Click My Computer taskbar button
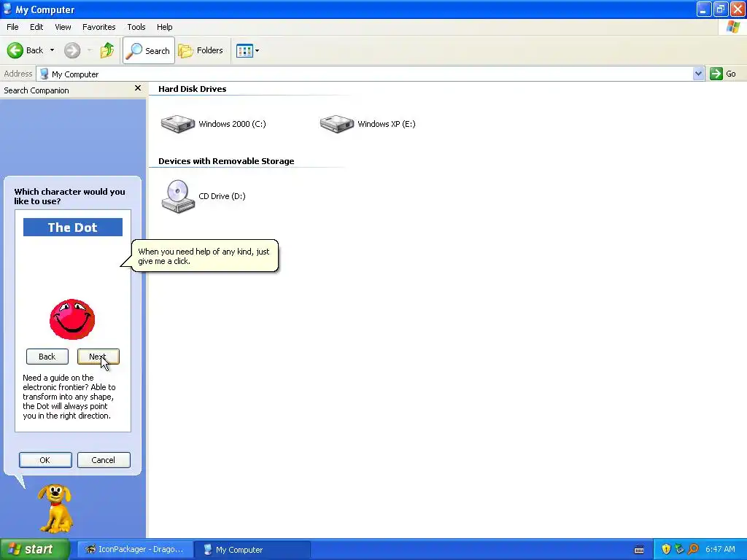747x560 pixels. (252, 550)
